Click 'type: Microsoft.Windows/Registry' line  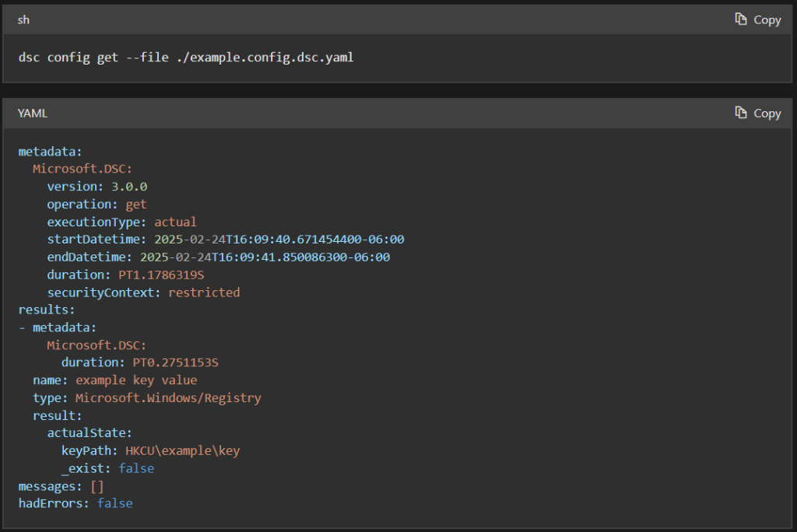147,398
